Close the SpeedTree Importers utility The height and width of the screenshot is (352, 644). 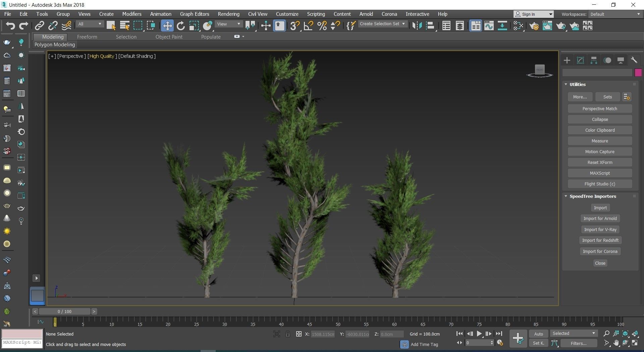click(x=600, y=263)
